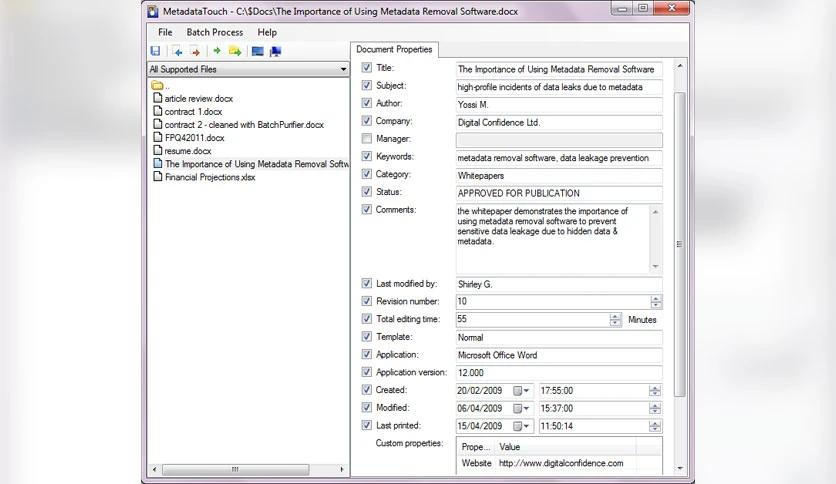This screenshot has height=484, width=836.
Task: Open the Help menu
Action: pos(267,32)
